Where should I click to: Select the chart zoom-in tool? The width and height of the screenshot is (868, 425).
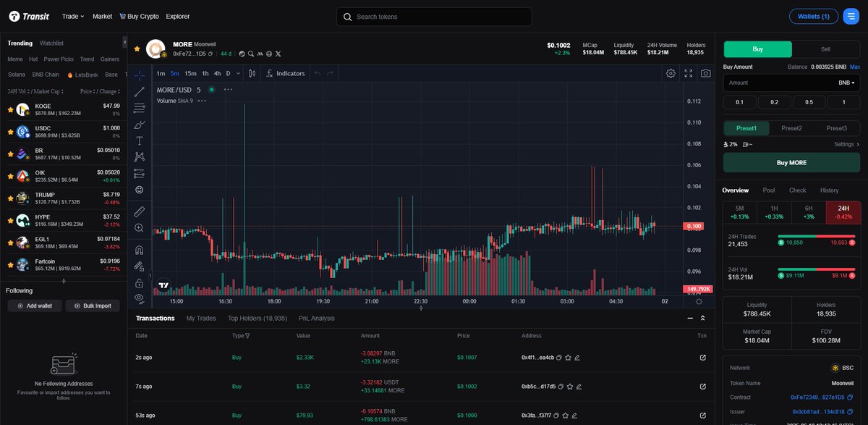coord(140,228)
